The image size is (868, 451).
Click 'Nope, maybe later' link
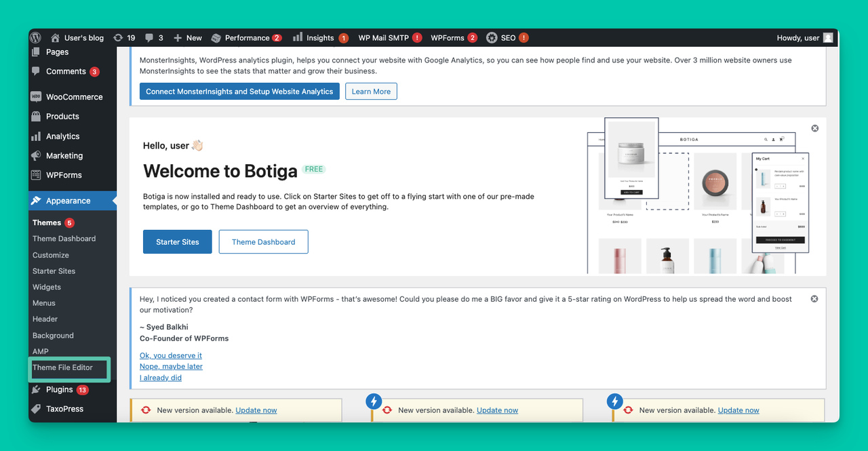click(x=171, y=366)
